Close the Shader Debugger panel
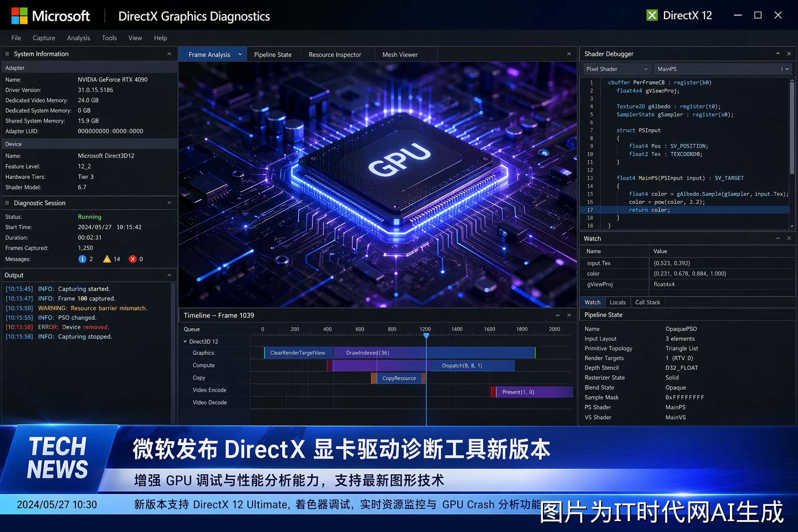This screenshot has height=532, width=798. 789,54
